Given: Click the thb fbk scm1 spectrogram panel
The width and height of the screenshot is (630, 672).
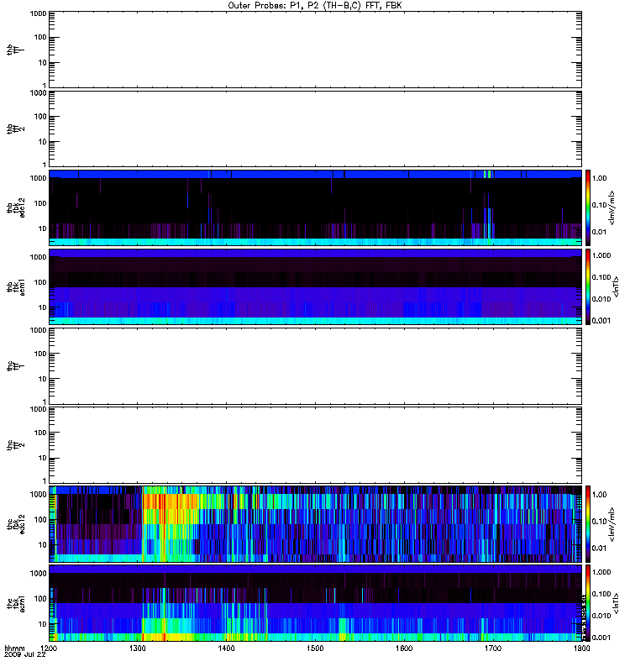Looking at the screenshot, I should pos(316,286).
